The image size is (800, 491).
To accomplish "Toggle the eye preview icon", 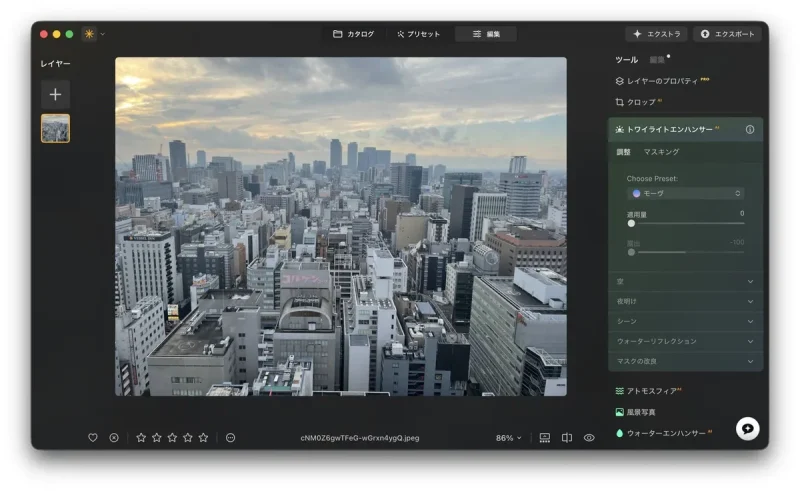I will [589, 438].
